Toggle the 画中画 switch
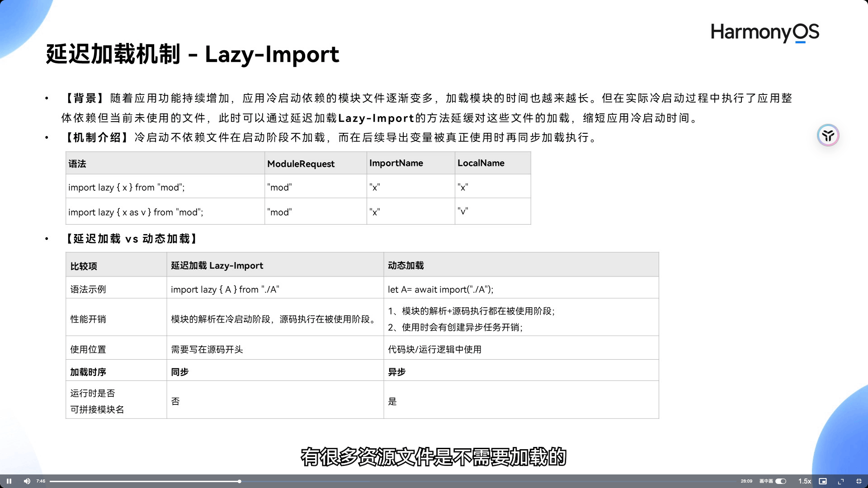 point(781,481)
